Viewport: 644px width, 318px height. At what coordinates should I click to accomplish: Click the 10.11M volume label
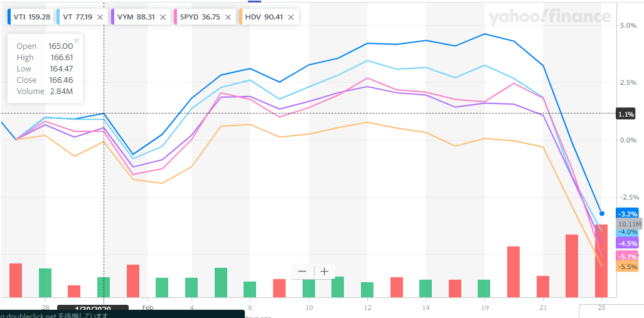coord(629,224)
